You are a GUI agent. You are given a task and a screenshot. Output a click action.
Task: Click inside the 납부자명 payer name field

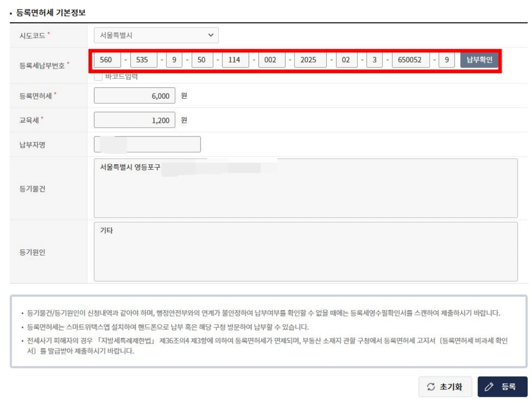click(x=146, y=145)
